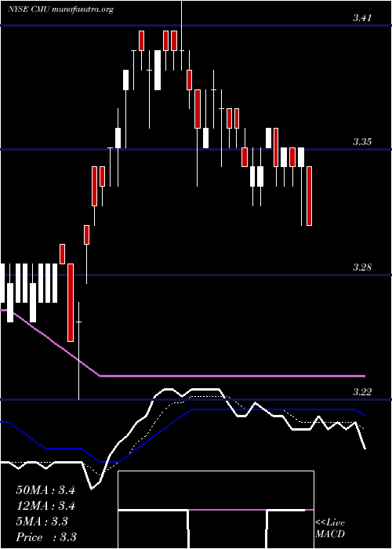Click the 50MA : 3.4 value

(x=45, y=490)
